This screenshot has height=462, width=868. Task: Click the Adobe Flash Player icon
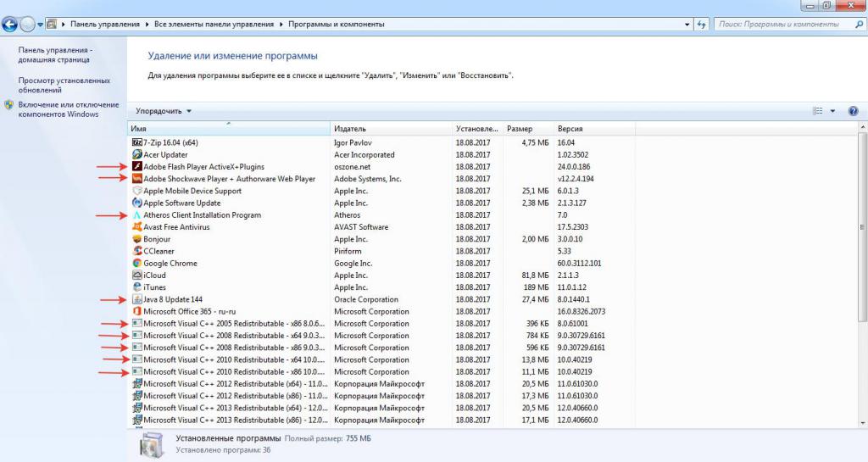(x=137, y=167)
